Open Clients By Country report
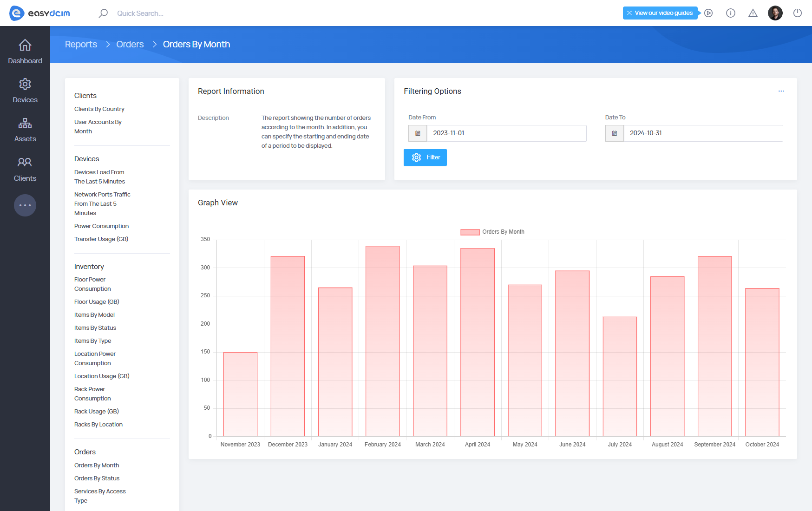This screenshot has height=511, width=812. point(99,109)
